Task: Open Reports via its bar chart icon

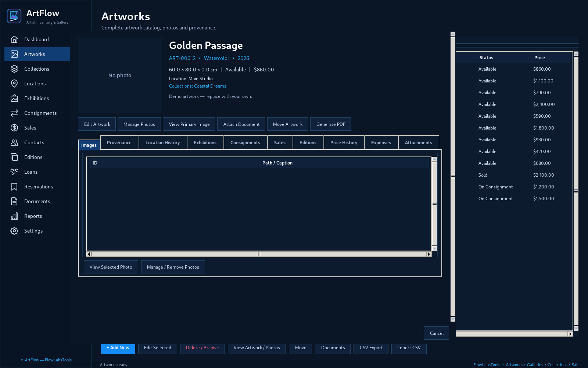Action: 14,216
